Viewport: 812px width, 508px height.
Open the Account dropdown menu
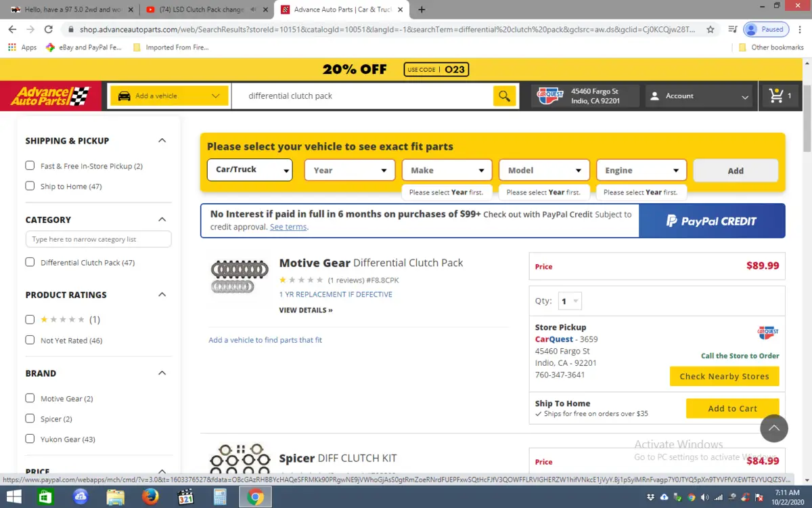(x=700, y=96)
